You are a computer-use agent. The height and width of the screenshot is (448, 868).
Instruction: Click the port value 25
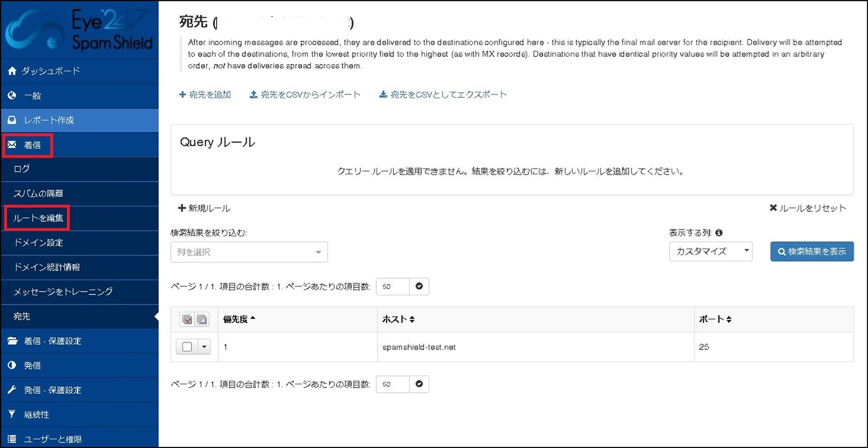pyautogui.click(x=704, y=347)
